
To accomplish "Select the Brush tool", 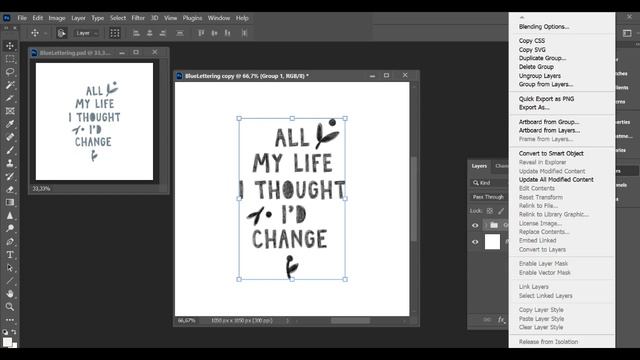I will (x=10, y=150).
